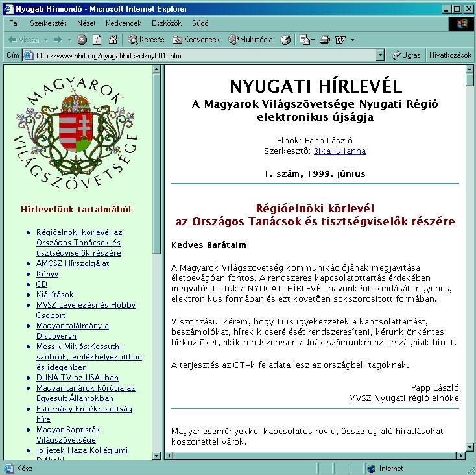Screen dimensions: 476x475
Task: Open the Back history dropdown arrow
Action: click(x=46, y=40)
